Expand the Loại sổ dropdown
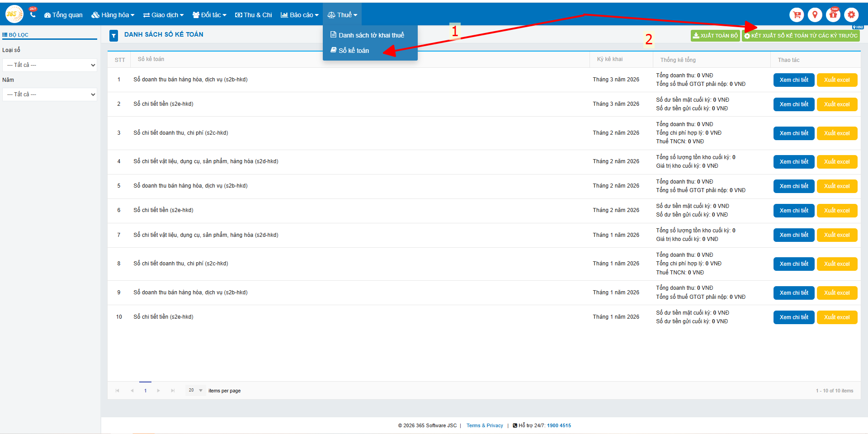868x434 pixels. click(x=50, y=65)
